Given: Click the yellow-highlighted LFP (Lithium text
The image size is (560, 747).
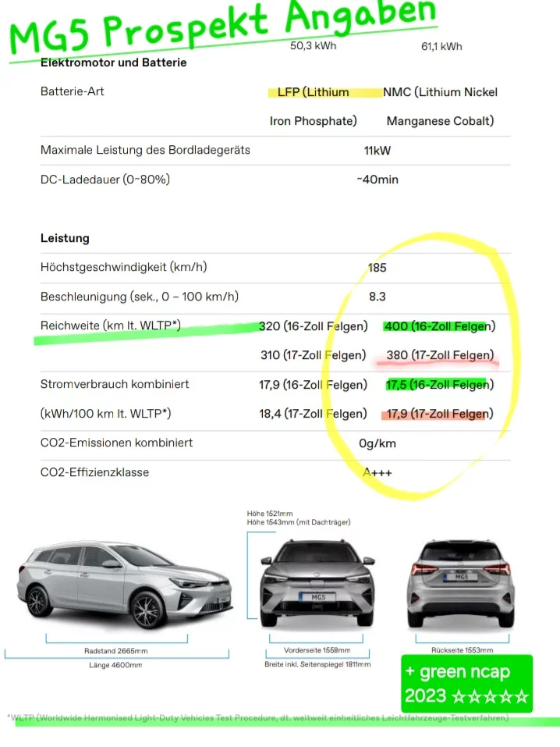Looking at the screenshot, I should tap(313, 92).
